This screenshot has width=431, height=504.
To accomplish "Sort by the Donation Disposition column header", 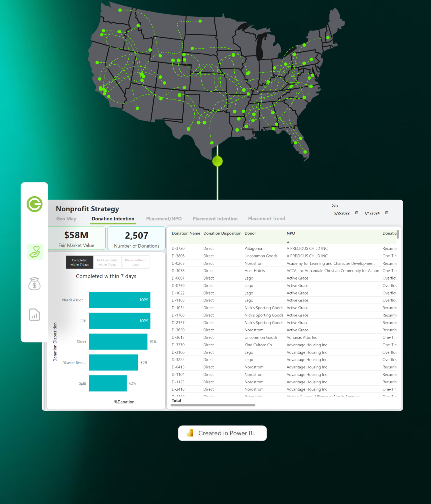I will tap(222, 233).
